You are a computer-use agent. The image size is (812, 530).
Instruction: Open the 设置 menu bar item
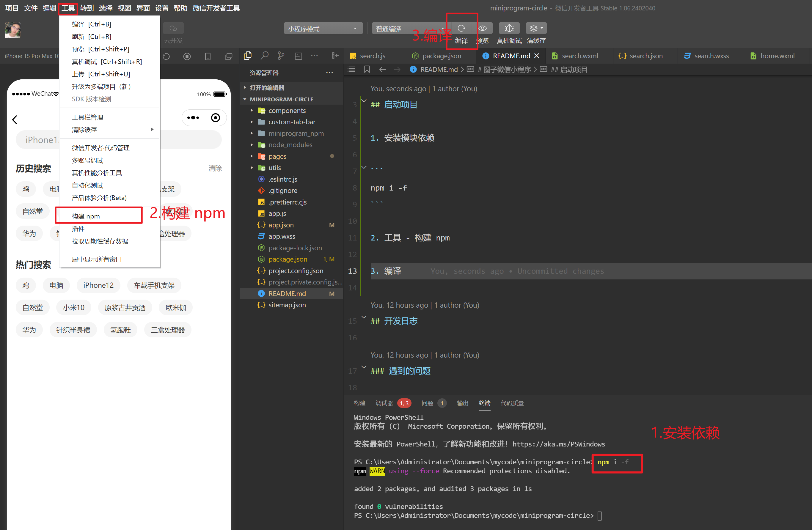tap(162, 8)
